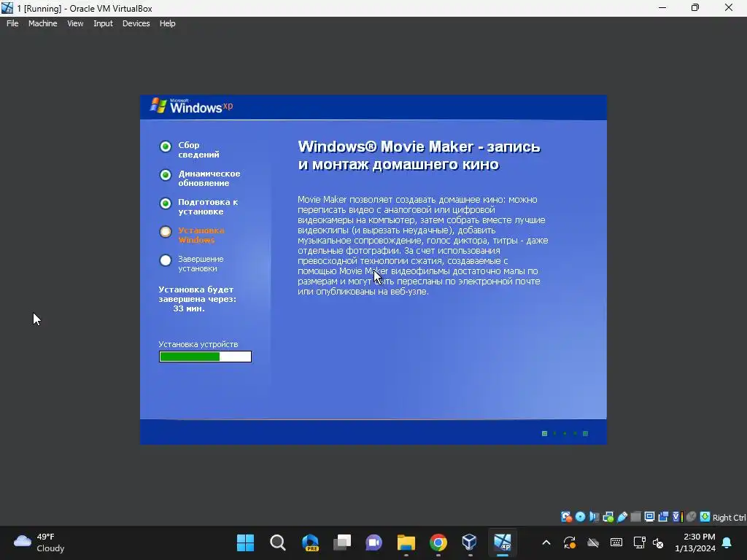
Task: Click the touch keyboard tray icon
Action: point(616,542)
